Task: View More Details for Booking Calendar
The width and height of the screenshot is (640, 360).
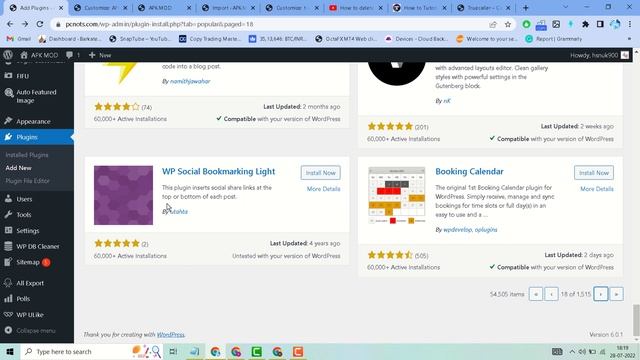Action: point(597,189)
